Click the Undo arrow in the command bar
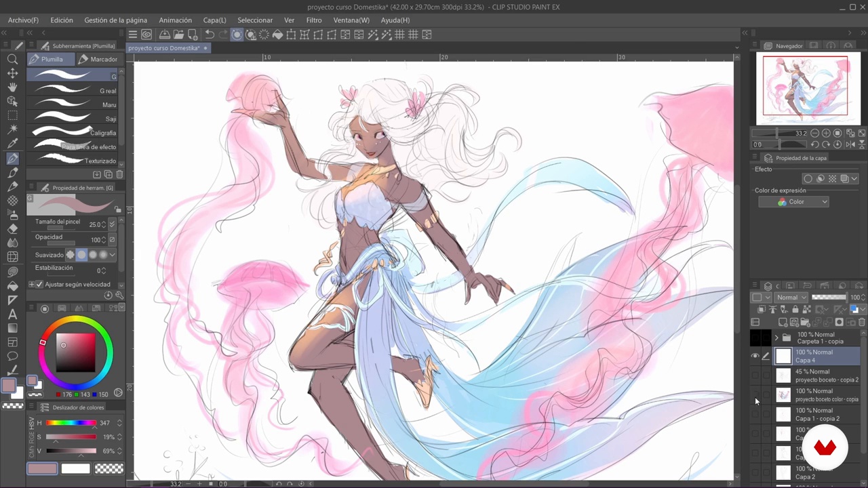 [210, 35]
